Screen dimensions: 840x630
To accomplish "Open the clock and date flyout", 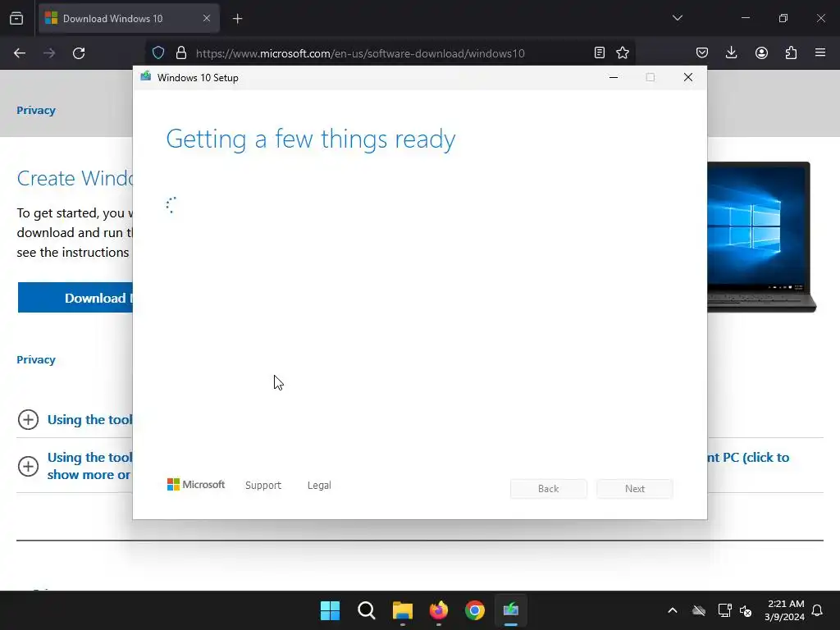I will point(785,610).
